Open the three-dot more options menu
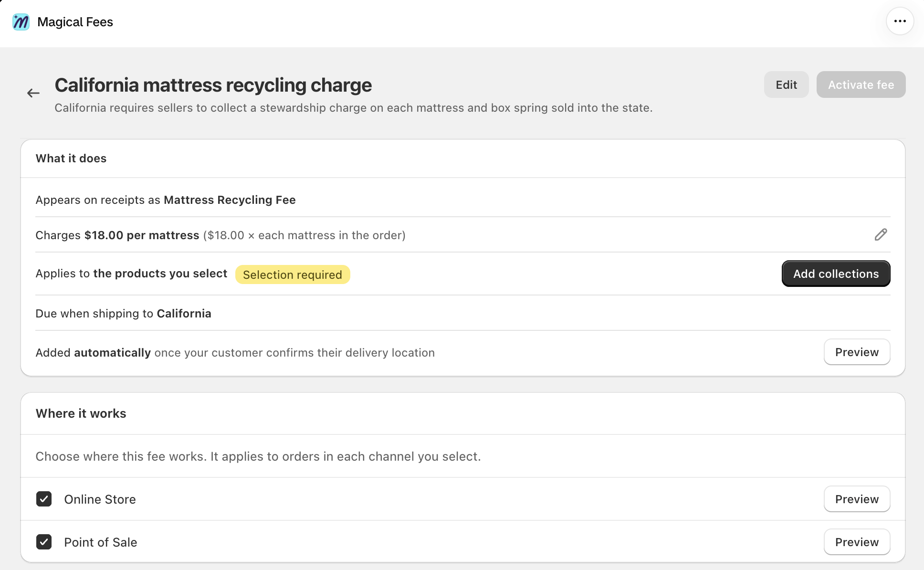Viewport: 924px width, 570px height. (x=900, y=21)
